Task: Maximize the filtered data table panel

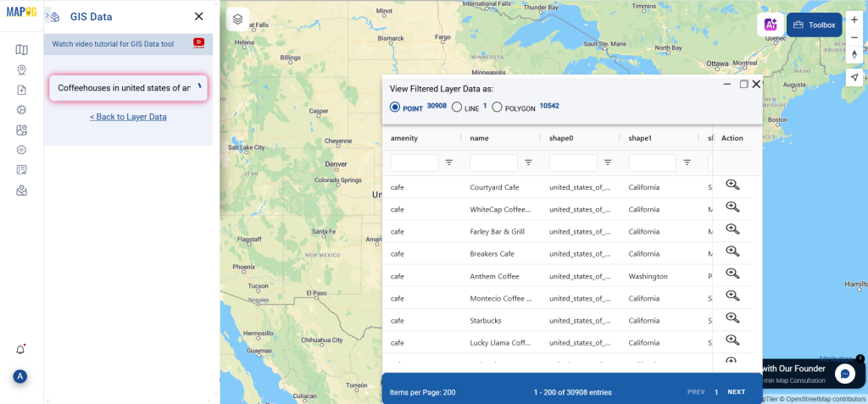Action: (x=743, y=84)
